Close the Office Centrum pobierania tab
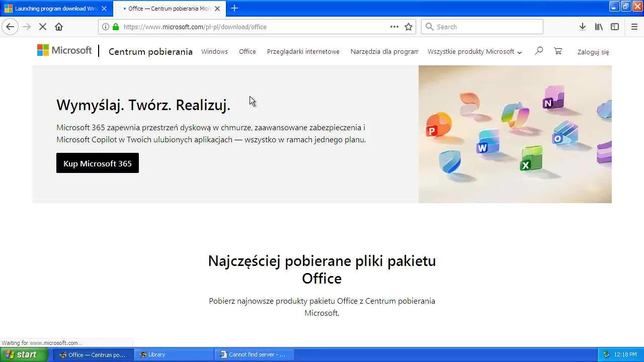 (x=217, y=9)
